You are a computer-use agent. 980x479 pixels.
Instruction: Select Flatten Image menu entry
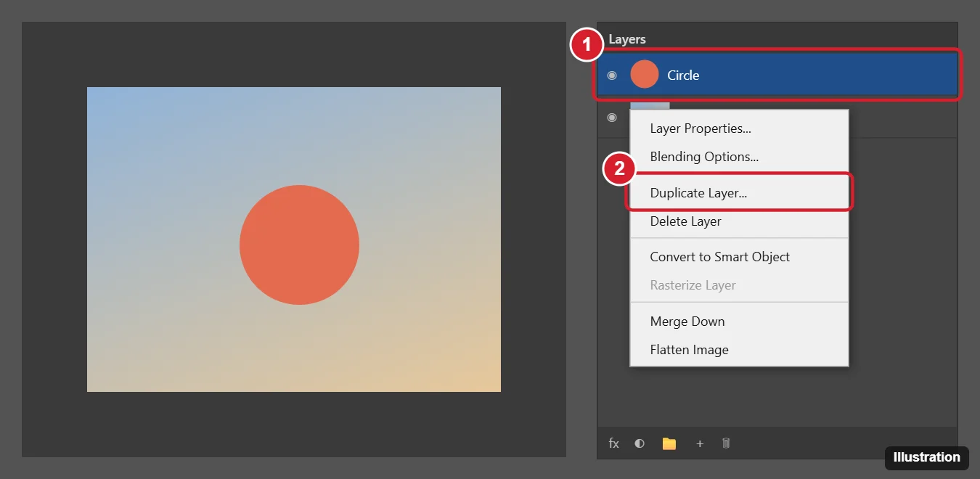click(x=739, y=350)
